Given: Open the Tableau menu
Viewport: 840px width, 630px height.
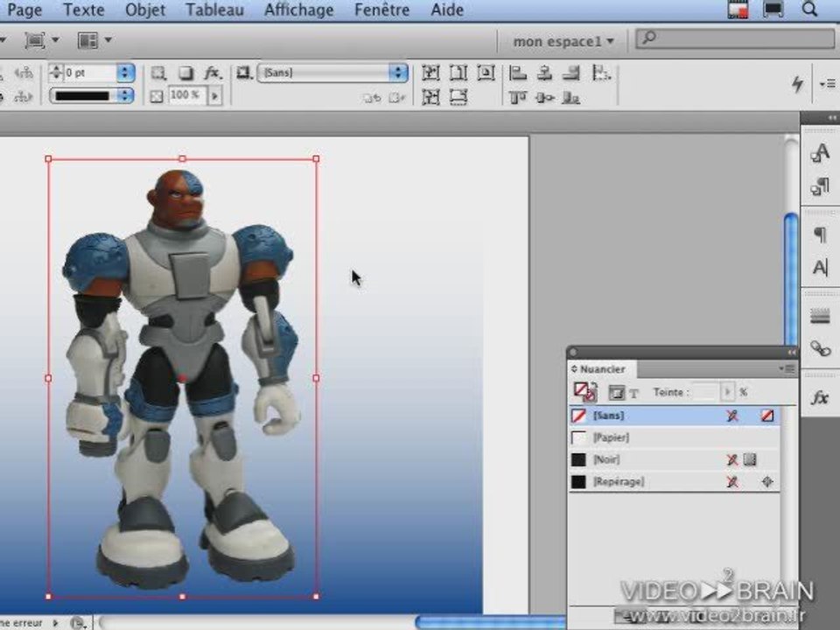Looking at the screenshot, I should (x=215, y=10).
